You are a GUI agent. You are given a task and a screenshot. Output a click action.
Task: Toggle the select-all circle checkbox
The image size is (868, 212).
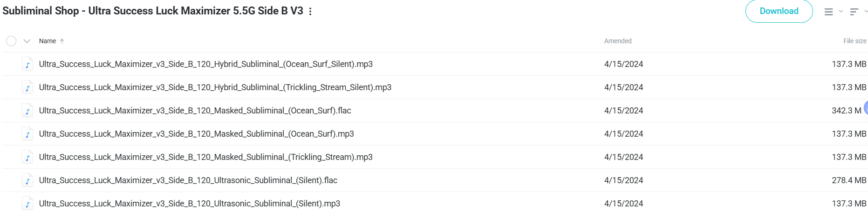11,41
